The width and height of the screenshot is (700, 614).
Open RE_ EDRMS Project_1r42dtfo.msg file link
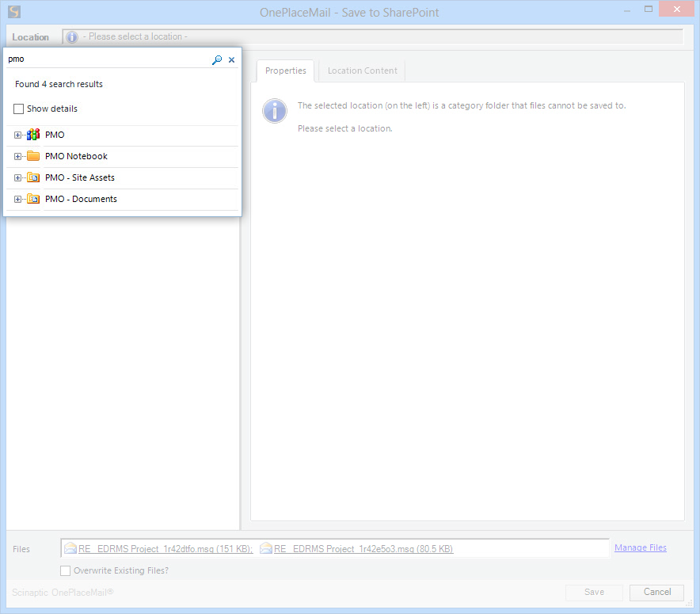point(165,549)
